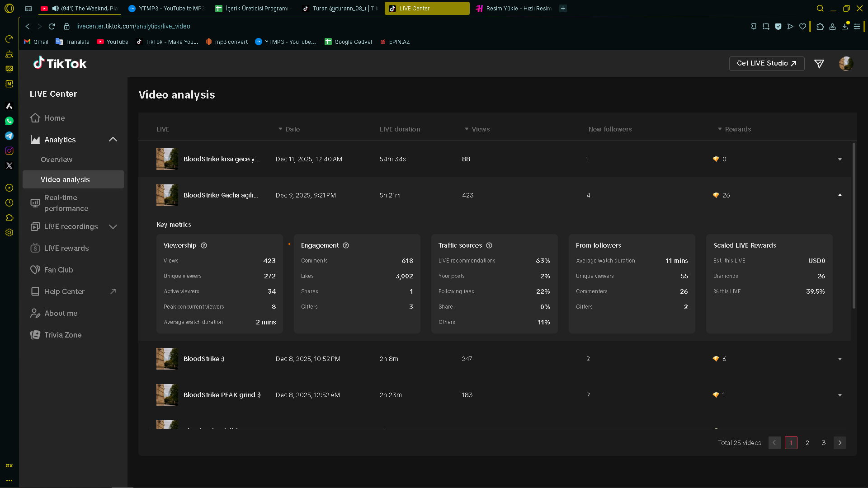Click the Traffic sources help question icon

[489, 245]
